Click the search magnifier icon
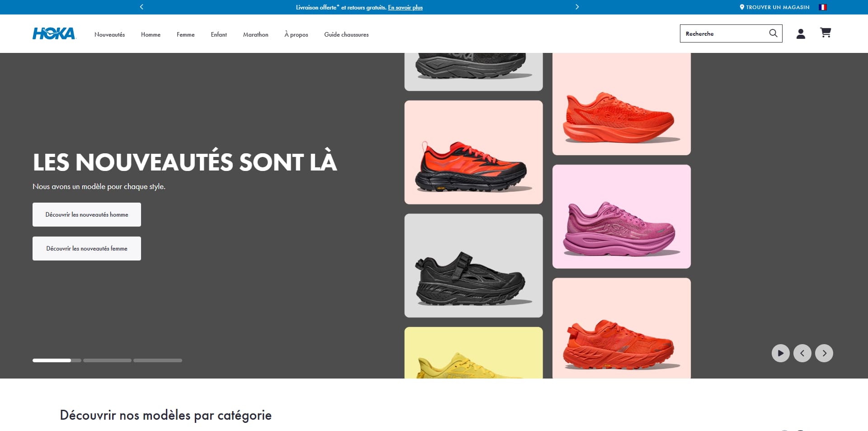 point(773,33)
